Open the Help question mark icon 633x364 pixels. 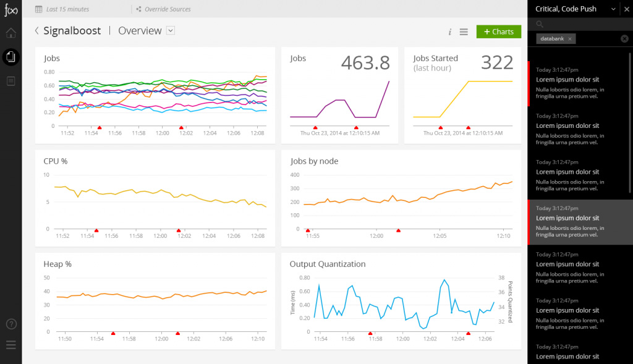(x=11, y=324)
